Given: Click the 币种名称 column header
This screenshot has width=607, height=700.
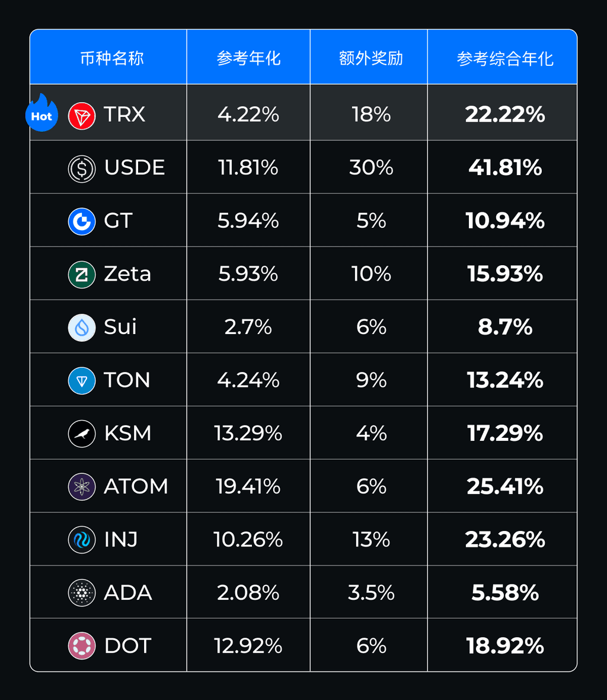Looking at the screenshot, I should 112,59.
